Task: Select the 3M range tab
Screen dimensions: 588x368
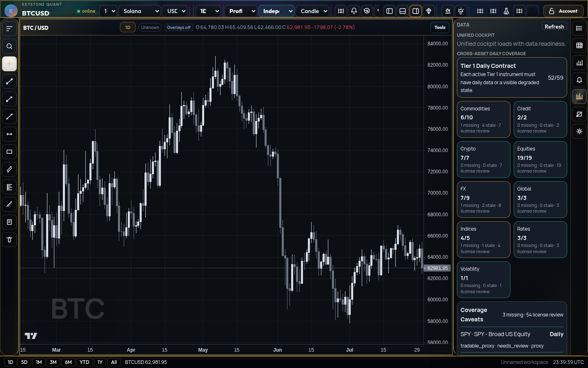Action: [x=53, y=362]
